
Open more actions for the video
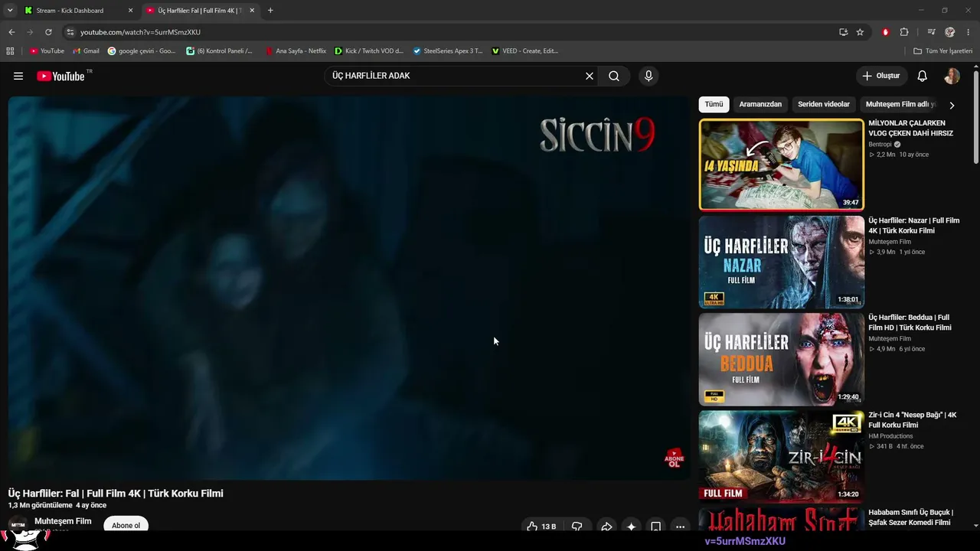tap(680, 527)
